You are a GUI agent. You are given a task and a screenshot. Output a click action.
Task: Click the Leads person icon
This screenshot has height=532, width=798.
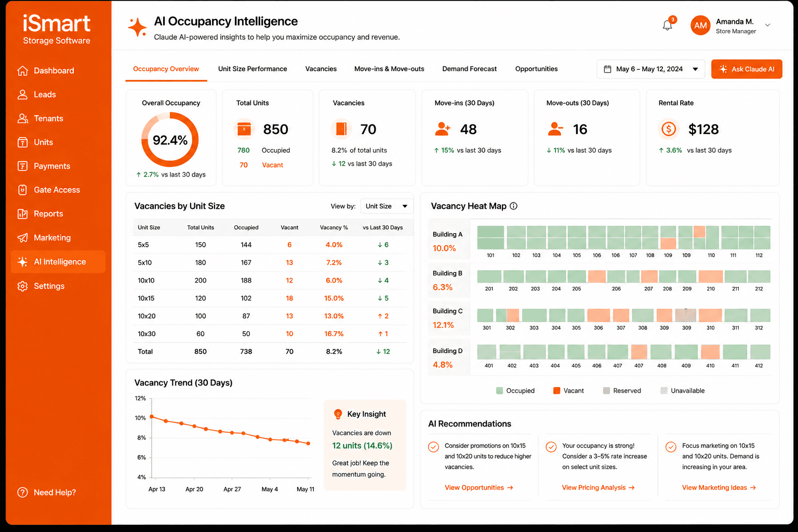22,95
